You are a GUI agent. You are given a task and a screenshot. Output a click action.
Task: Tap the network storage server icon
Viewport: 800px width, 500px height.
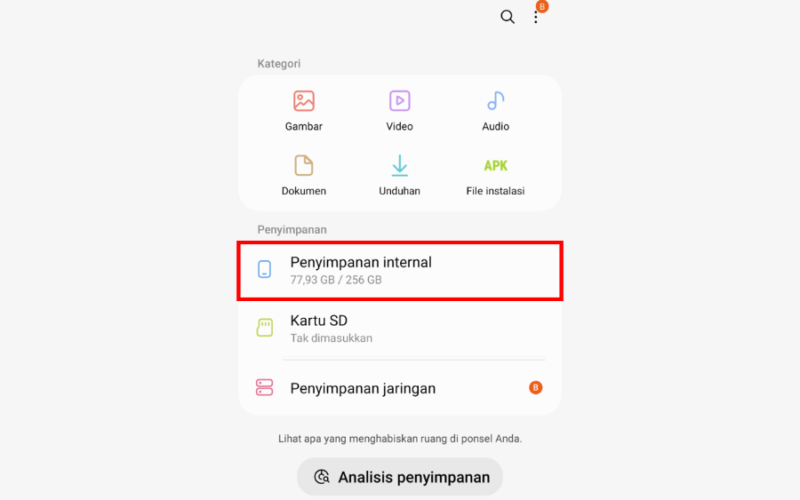point(264,387)
